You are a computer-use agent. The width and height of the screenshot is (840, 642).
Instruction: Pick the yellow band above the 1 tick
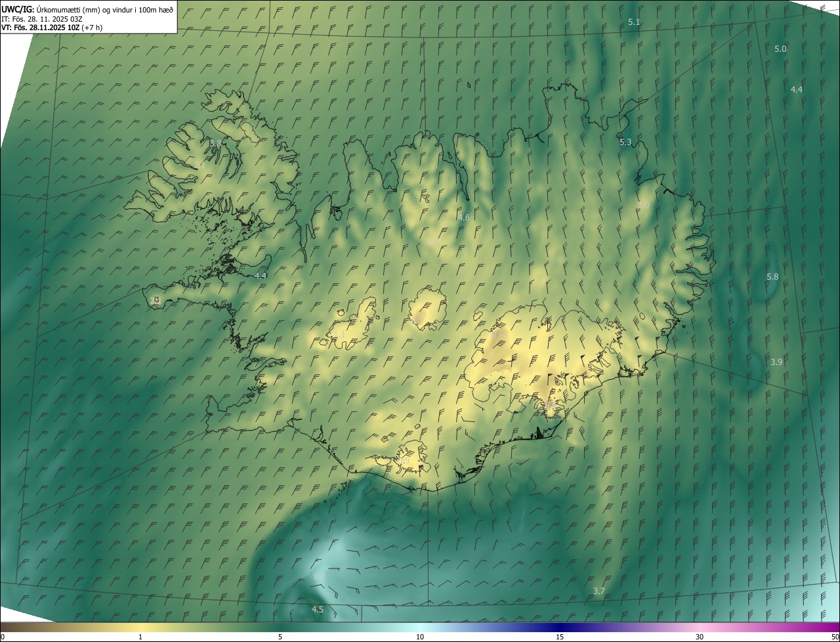pyautogui.click(x=140, y=627)
